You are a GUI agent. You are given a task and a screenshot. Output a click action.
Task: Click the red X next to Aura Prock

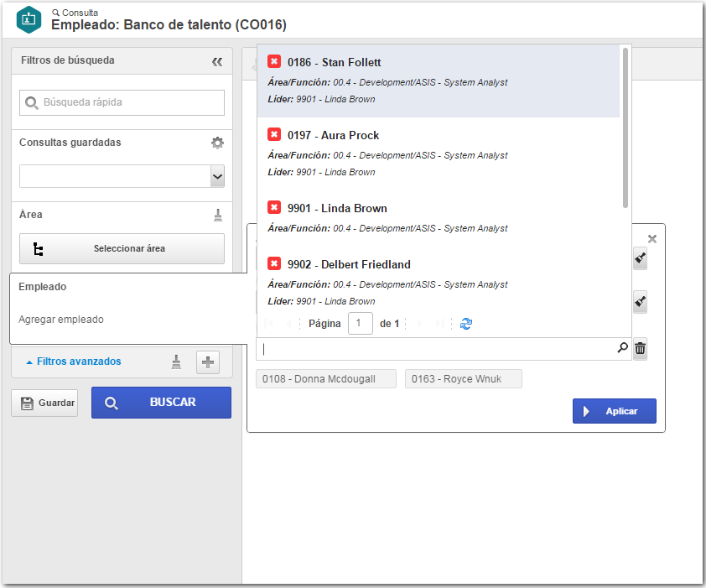pyautogui.click(x=273, y=134)
